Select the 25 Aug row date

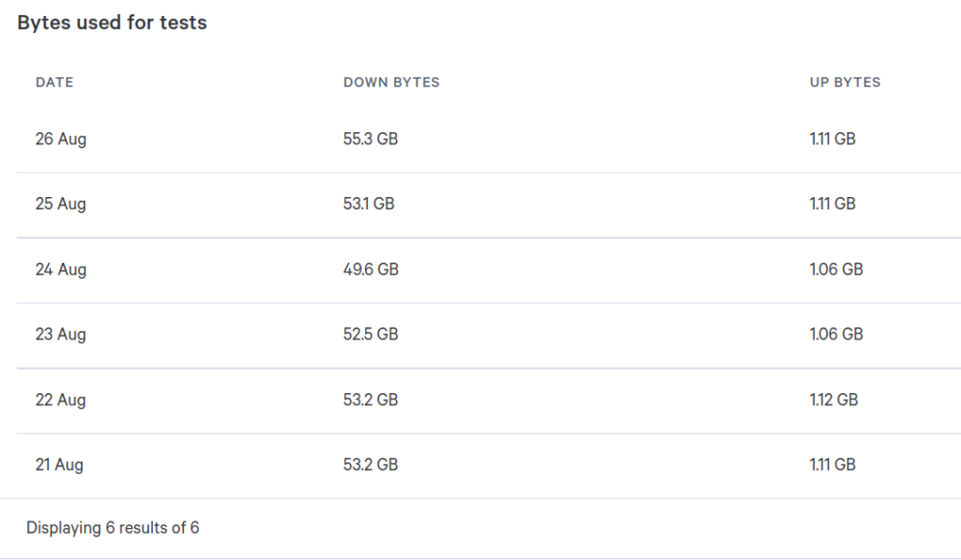(x=61, y=204)
